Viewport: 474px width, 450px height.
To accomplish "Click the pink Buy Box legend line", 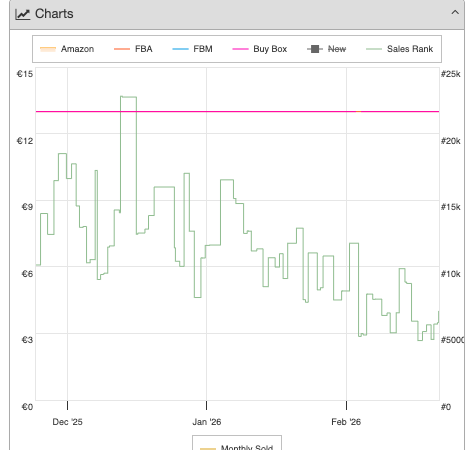I will [240, 49].
